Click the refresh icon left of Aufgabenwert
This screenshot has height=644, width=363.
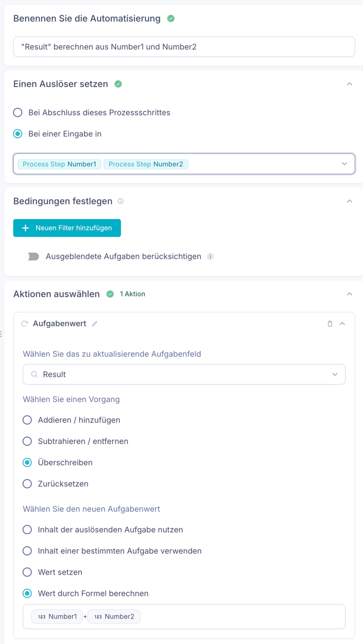click(x=24, y=324)
